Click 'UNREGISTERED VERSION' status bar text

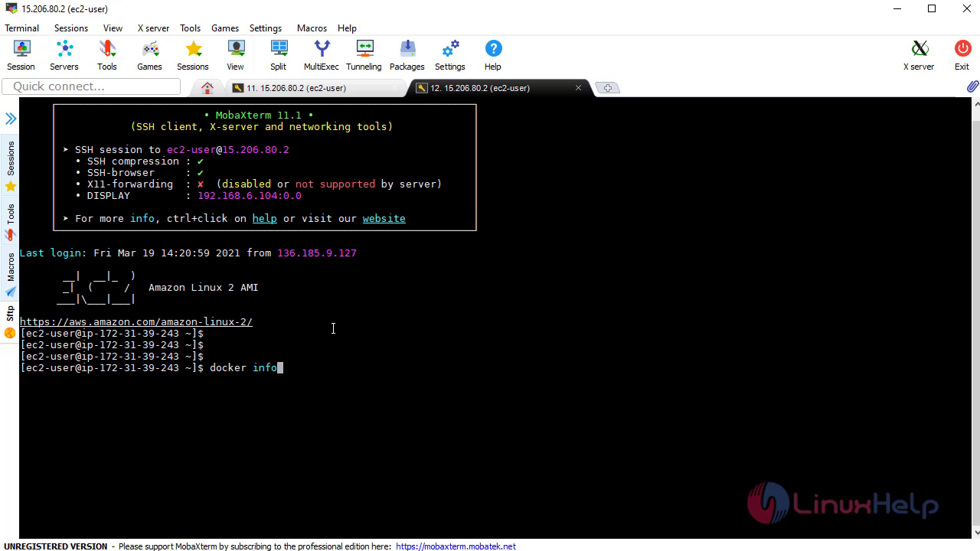point(55,546)
